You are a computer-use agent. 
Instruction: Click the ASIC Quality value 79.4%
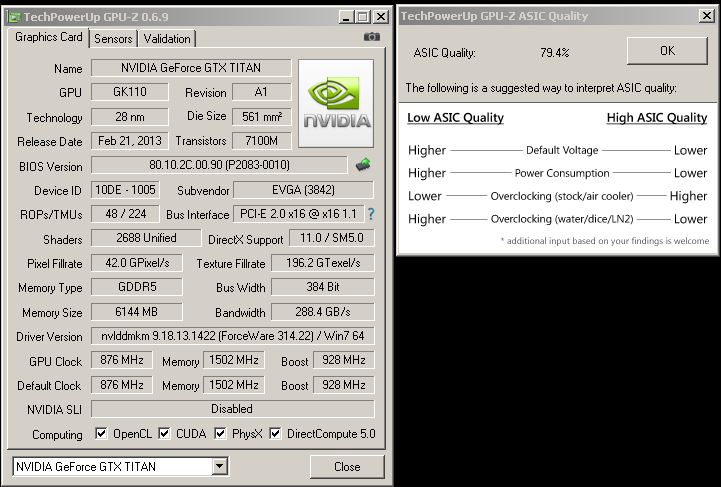(555, 52)
